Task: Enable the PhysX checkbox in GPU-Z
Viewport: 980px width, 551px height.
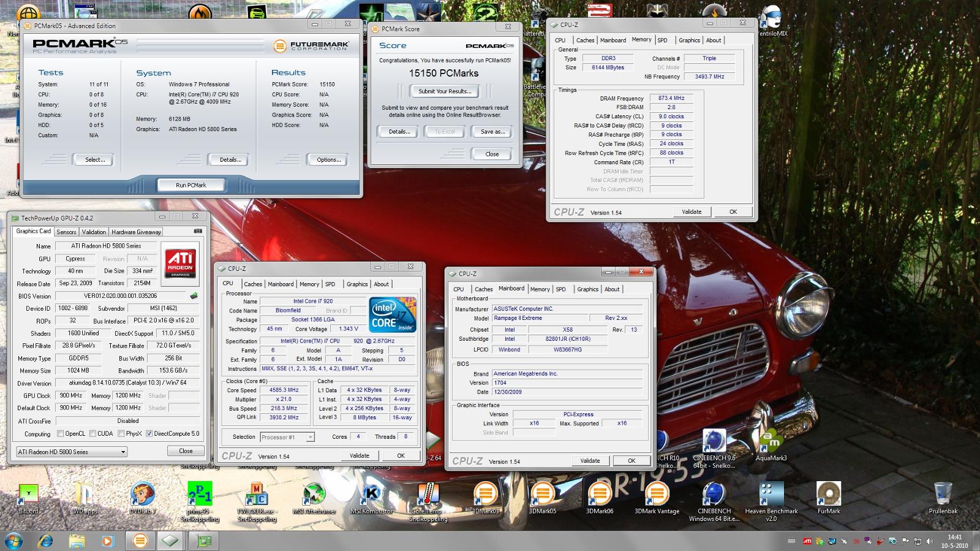Action: point(121,433)
